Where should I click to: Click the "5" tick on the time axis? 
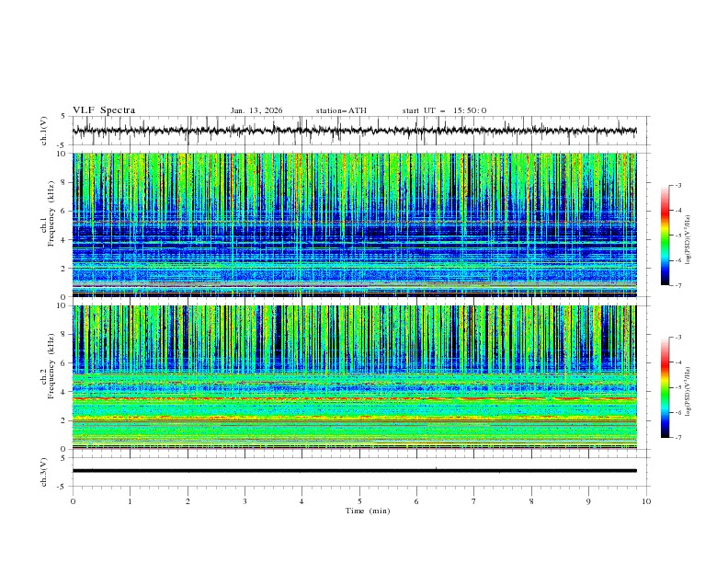359,501
